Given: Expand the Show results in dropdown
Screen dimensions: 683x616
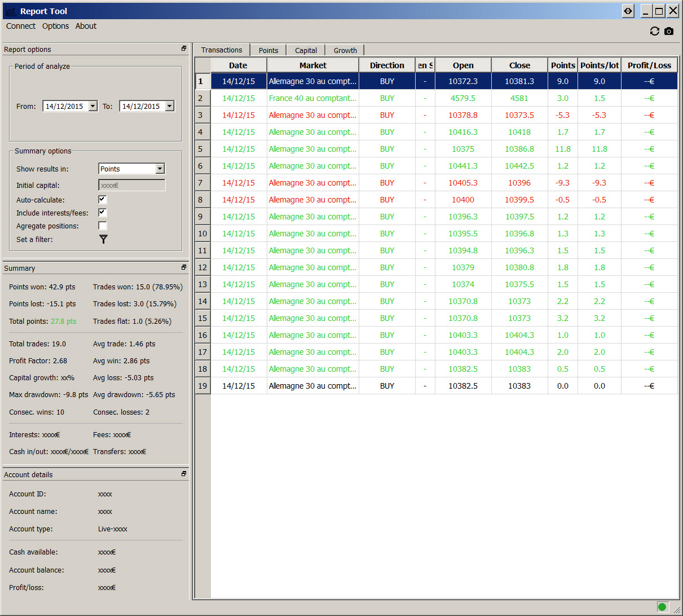Looking at the screenshot, I should [x=160, y=169].
